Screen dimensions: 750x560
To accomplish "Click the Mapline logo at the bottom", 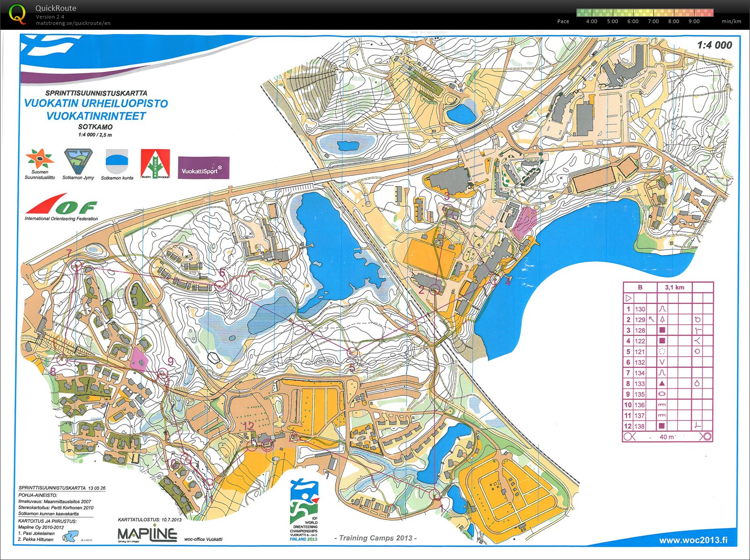I will click(147, 533).
